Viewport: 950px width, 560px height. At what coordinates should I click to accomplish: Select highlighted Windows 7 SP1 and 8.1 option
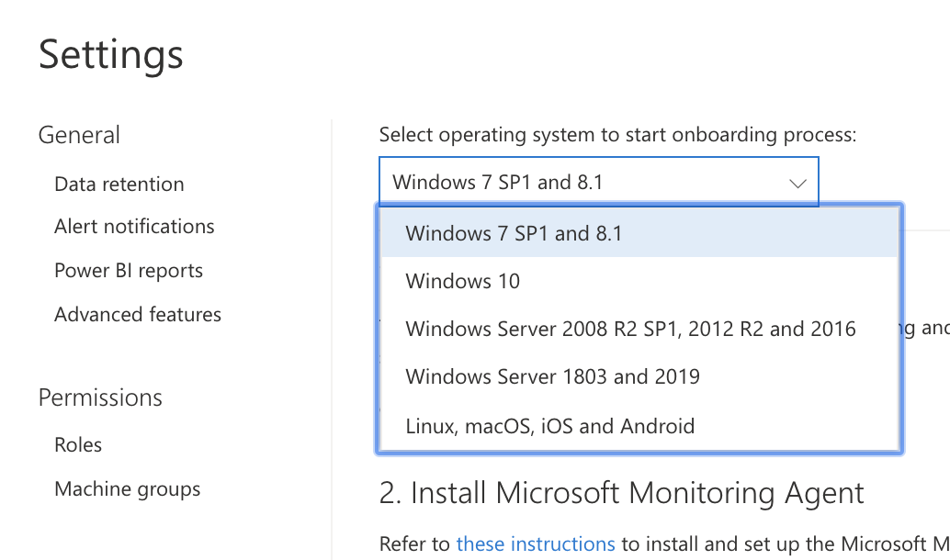[x=514, y=233]
